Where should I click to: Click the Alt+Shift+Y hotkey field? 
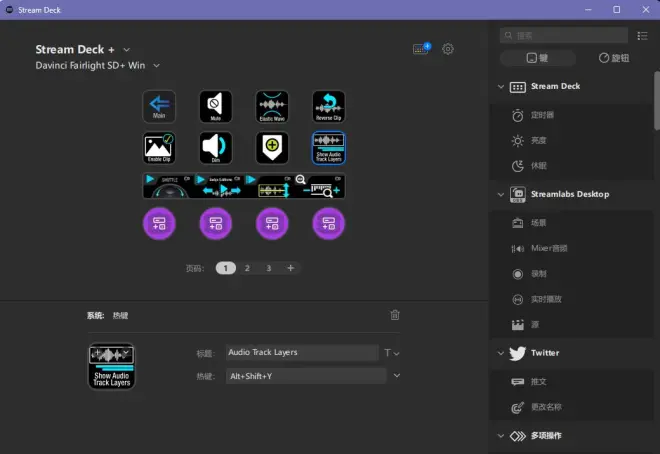click(306, 376)
